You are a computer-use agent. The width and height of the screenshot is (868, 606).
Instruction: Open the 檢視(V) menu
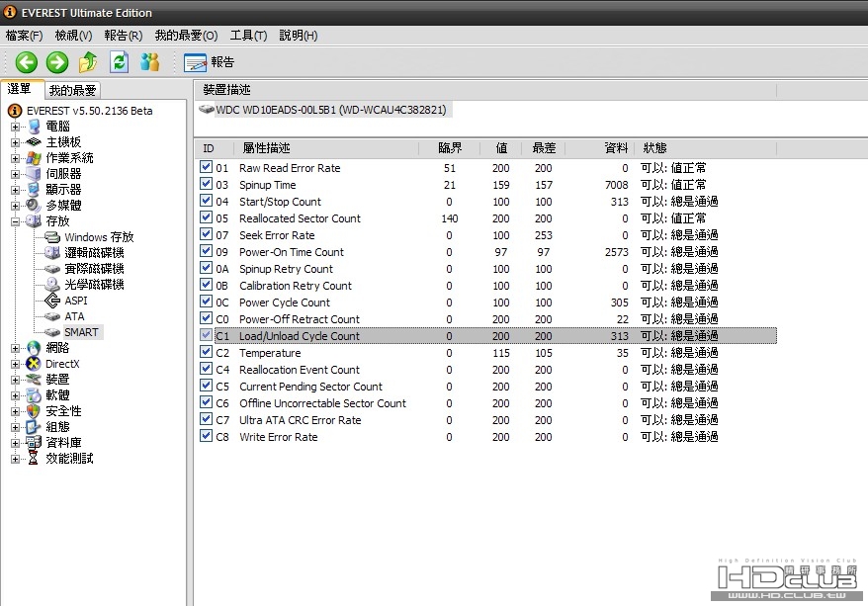73,36
